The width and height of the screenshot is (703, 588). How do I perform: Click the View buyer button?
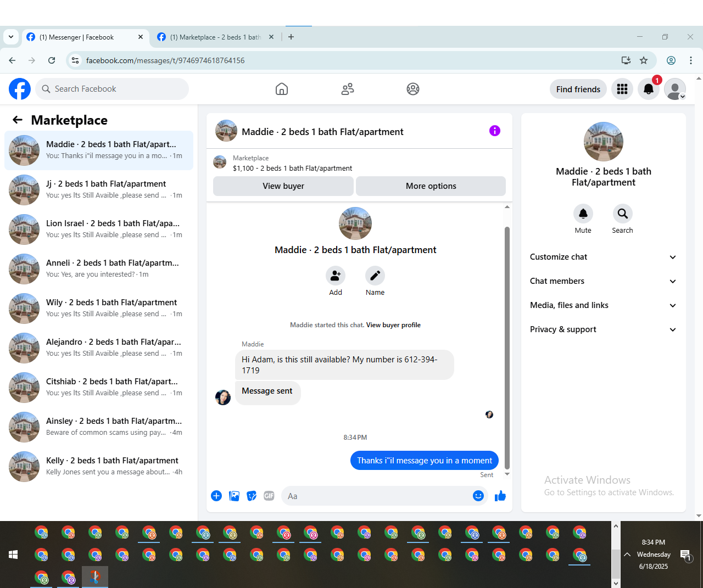tap(283, 186)
